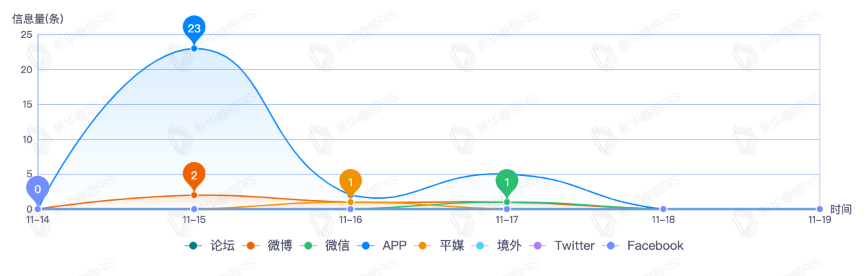Viewport: 868px width, 276px height.
Task: Click the Facebook data point at 11-18
Action: tap(663, 209)
